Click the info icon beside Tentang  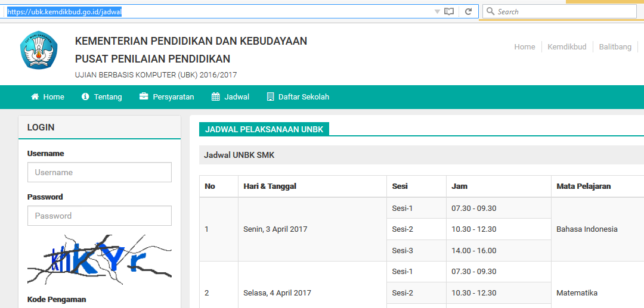(85, 97)
